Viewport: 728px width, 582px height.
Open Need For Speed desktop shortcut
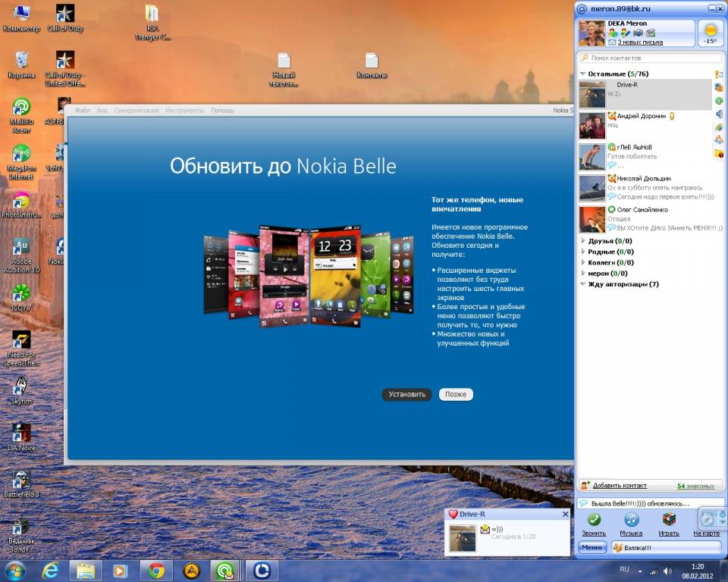click(21, 349)
